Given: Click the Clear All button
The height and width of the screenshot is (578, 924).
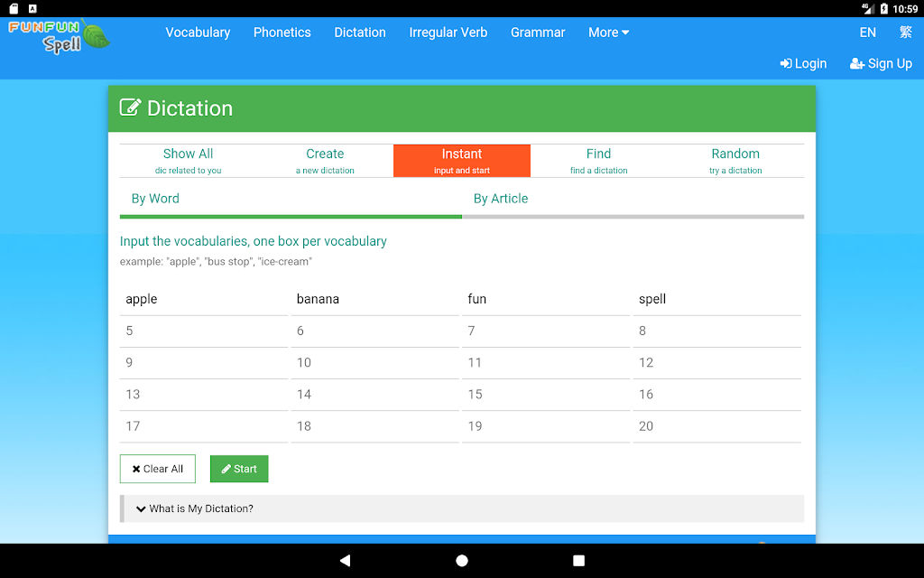Looking at the screenshot, I should pyautogui.click(x=157, y=469).
